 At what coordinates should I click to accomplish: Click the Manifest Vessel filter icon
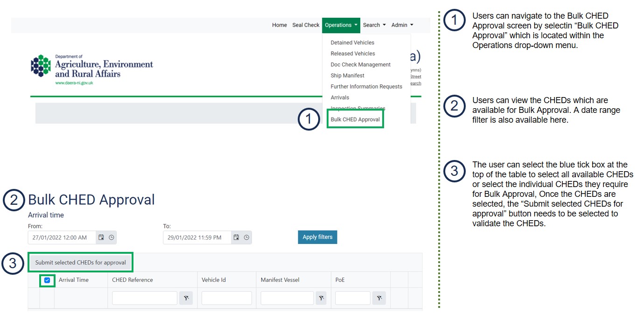point(321,299)
